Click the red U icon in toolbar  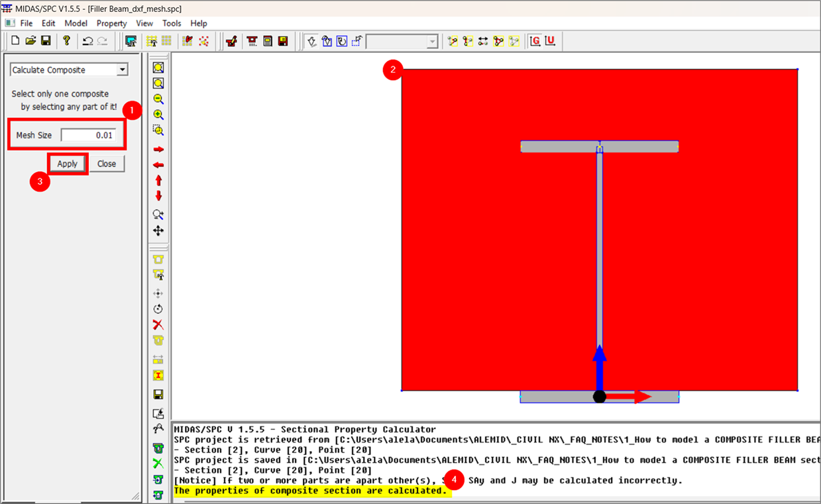coord(550,41)
